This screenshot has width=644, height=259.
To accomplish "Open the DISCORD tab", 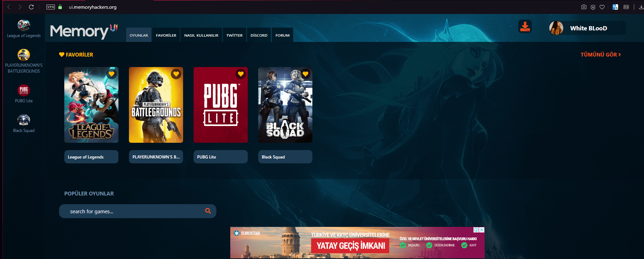I will (x=259, y=35).
